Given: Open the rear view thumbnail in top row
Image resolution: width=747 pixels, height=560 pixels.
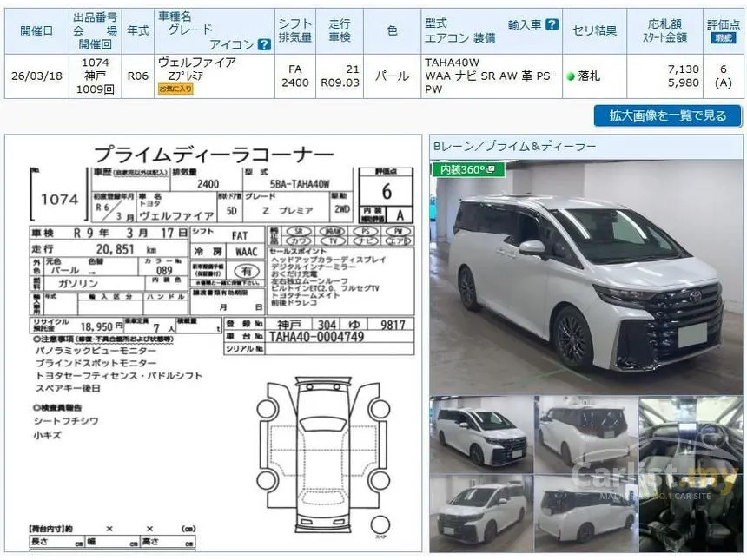Looking at the screenshot, I should (x=586, y=434).
